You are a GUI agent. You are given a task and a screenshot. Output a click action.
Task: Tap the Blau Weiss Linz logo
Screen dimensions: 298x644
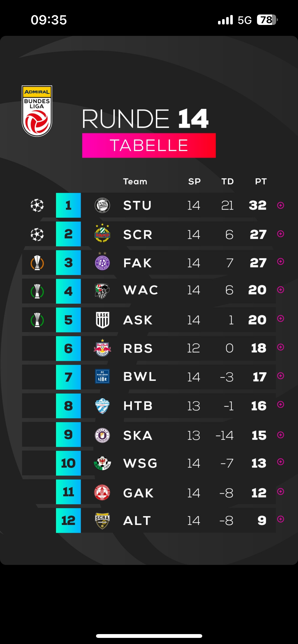click(102, 376)
